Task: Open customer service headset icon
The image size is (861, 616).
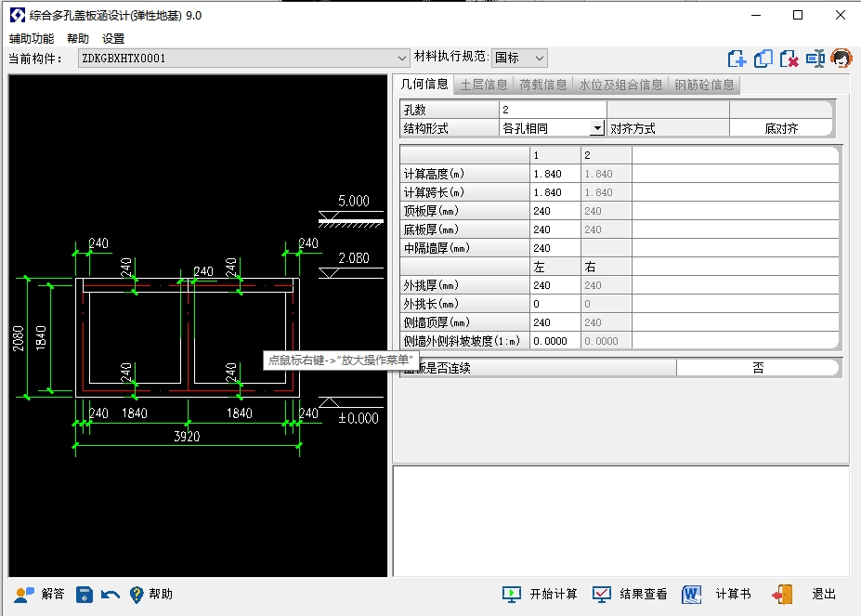Action: [841, 59]
